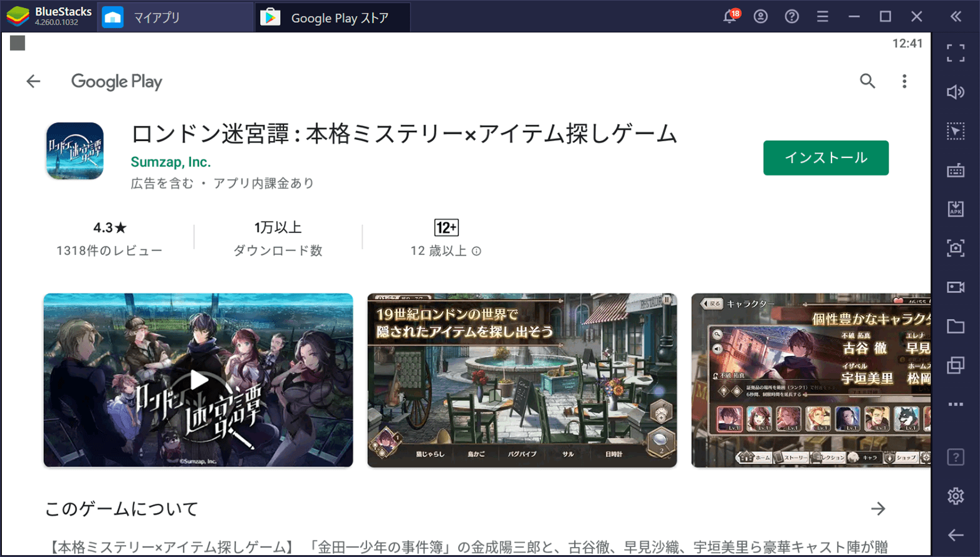
Task: Minimize the BlueStacks window
Action: click(x=854, y=17)
